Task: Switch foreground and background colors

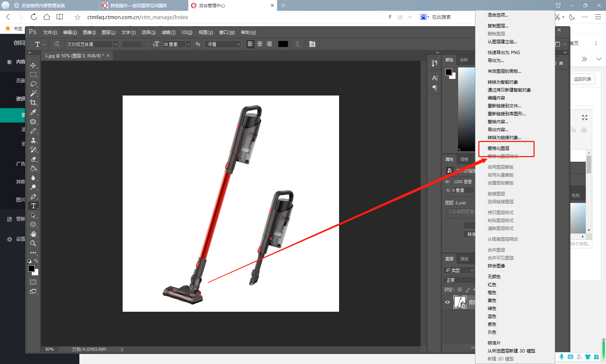Action: point(36,261)
